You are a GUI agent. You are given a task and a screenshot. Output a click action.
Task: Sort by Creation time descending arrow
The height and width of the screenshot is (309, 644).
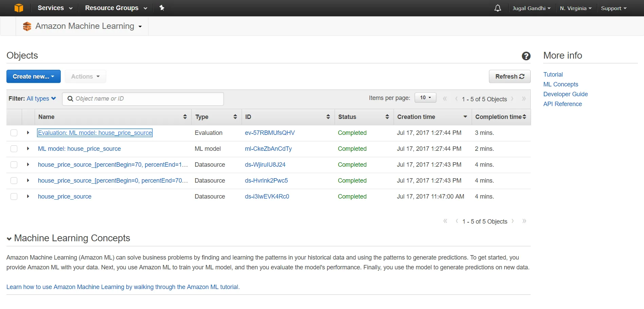(x=465, y=117)
